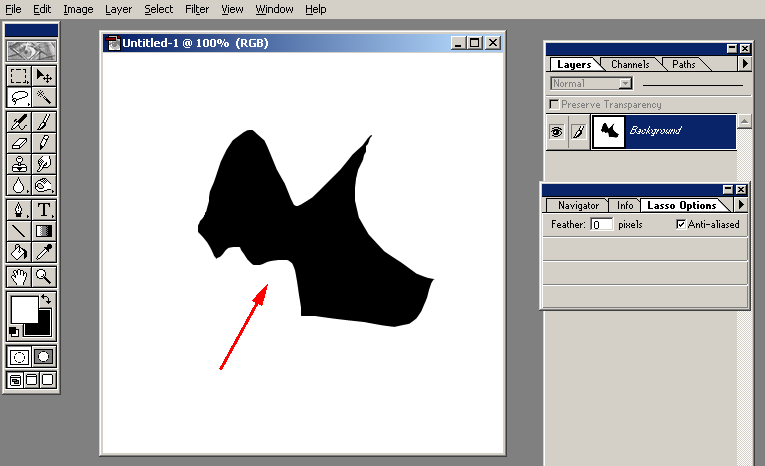Select the Type tool

tap(44, 210)
